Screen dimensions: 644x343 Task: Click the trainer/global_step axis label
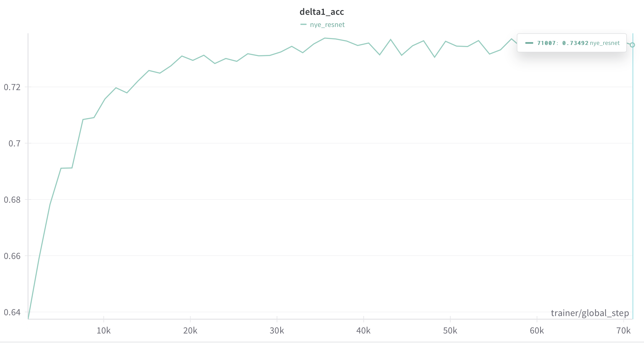[590, 313]
